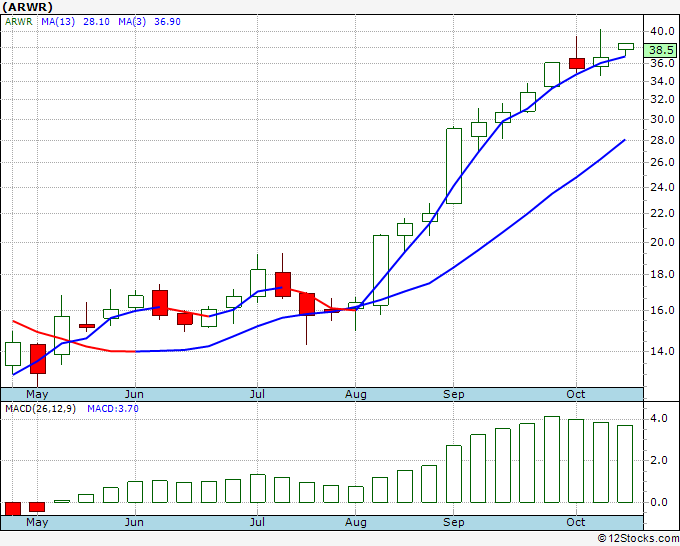The height and width of the screenshot is (546, 680).
Task: Select the MA(3) indicator label
Action: click(132, 22)
